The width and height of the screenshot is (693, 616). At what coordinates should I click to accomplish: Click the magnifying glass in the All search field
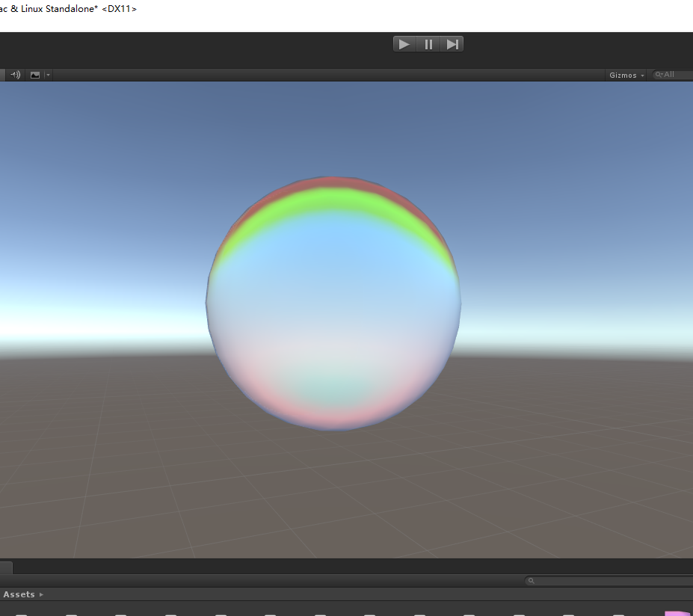coord(659,74)
